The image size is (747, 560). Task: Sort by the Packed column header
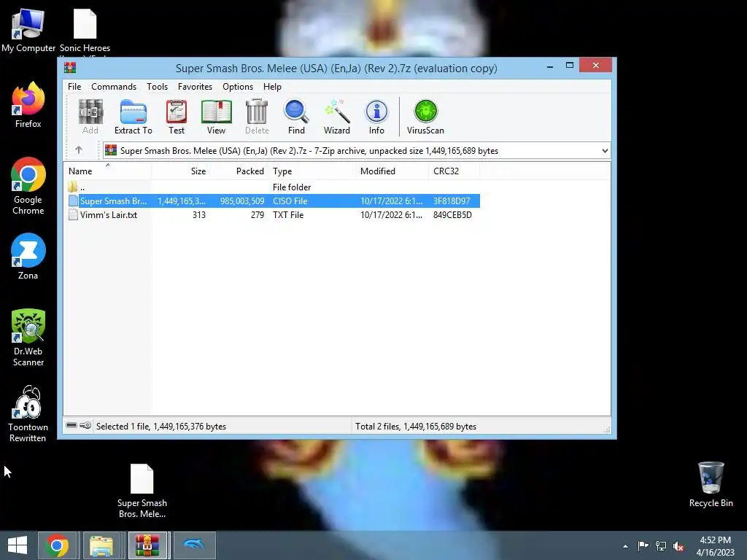tap(239, 171)
